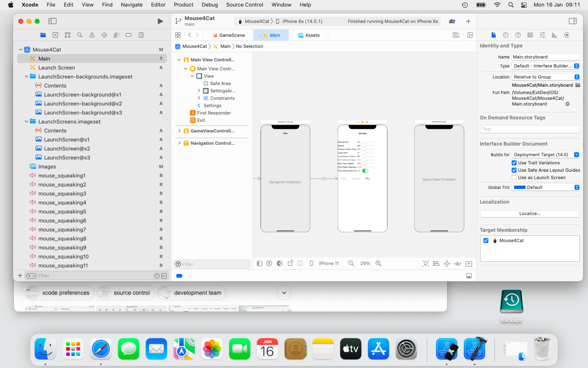Click the Run play button in toolbar

pos(160,21)
